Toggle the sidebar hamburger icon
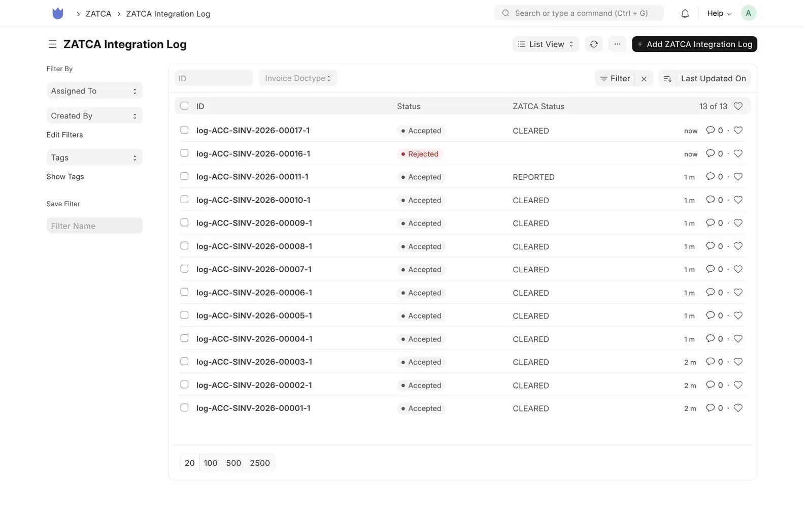The height and width of the screenshot is (508, 812). (52, 44)
